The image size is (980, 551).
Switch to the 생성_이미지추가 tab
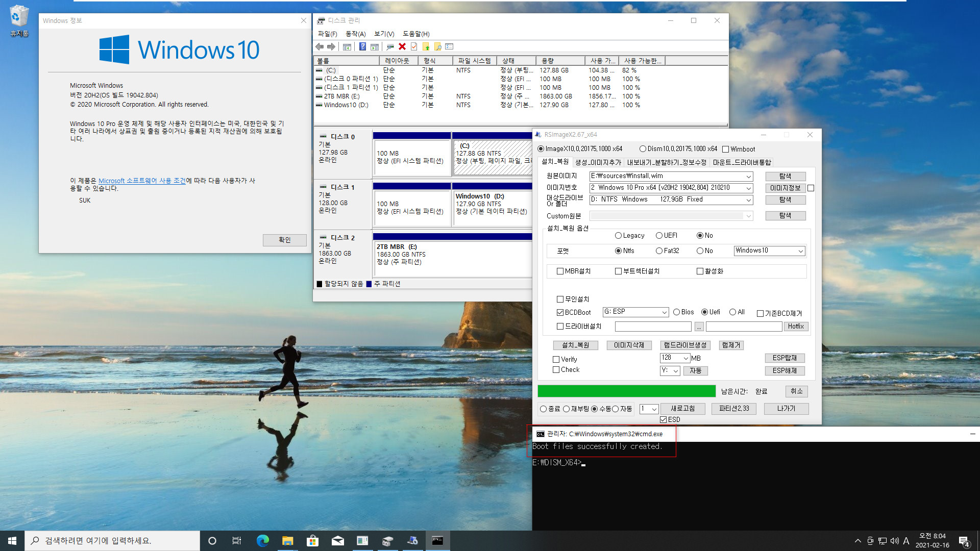tap(598, 162)
